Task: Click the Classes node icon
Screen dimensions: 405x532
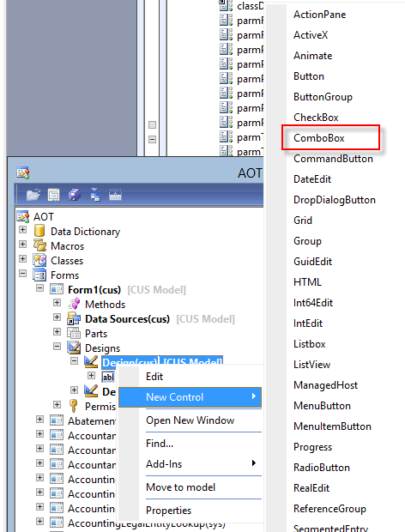Action: coord(39,260)
